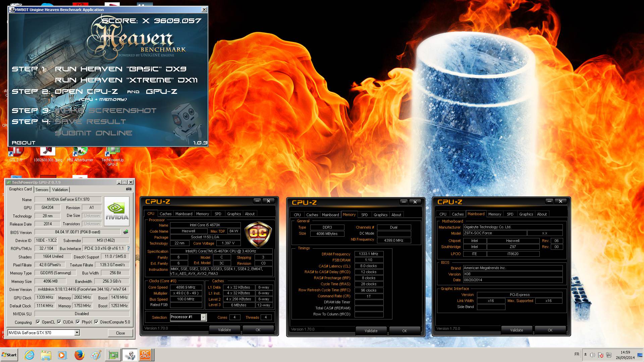The height and width of the screenshot is (362, 644).
Task: Click Validate in the CPU-Z memory window
Action: (x=371, y=331)
